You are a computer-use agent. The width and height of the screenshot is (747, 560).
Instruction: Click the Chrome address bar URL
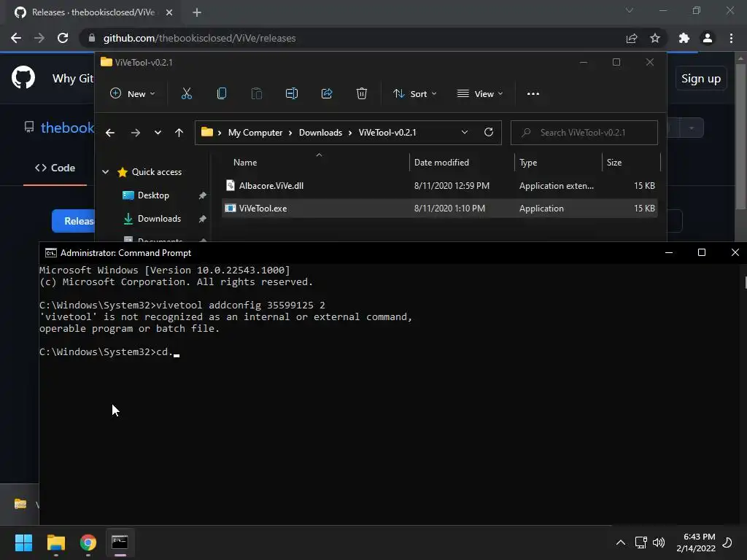[199, 38]
